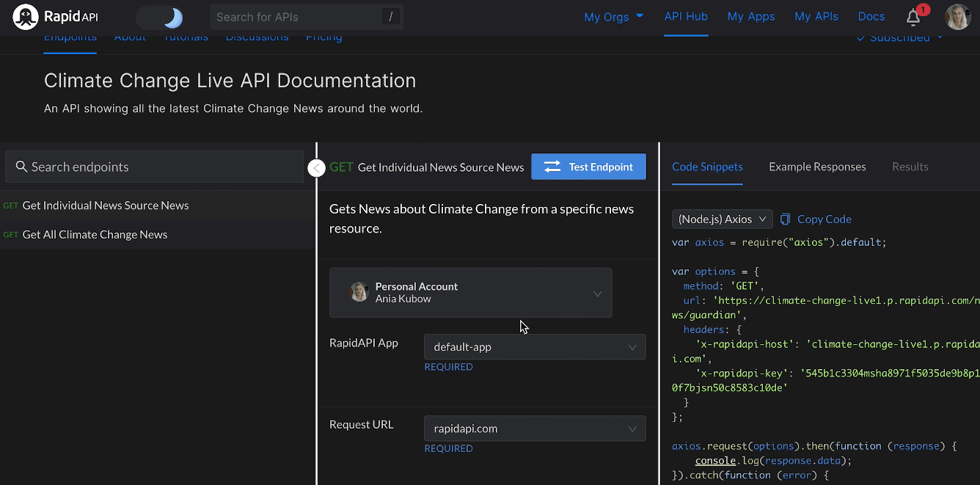The height and width of the screenshot is (485, 980).
Task: Focus the Search for APIs field
Action: point(307,17)
